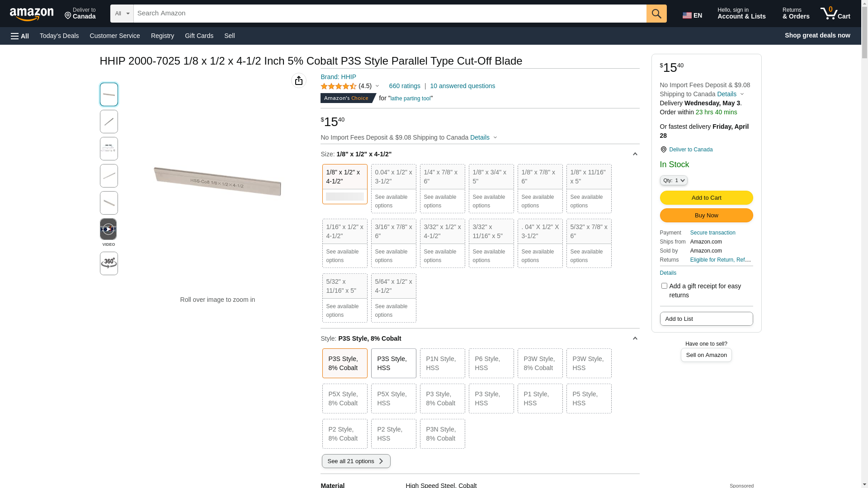Collapse the Size options section

click(x=635, y=155)
